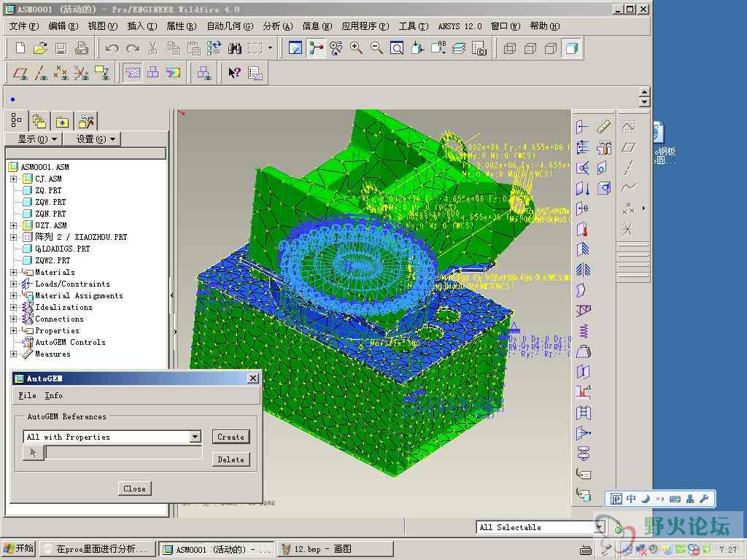Click the Zoom In magnifier

[x=356, y=48]
